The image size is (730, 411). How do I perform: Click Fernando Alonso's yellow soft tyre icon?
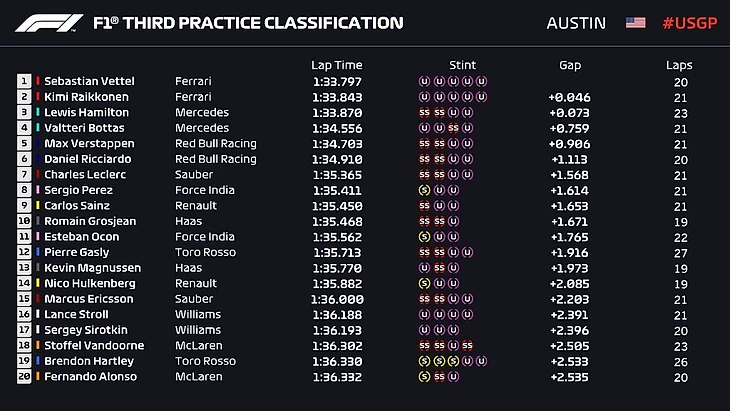coord(424,377)
